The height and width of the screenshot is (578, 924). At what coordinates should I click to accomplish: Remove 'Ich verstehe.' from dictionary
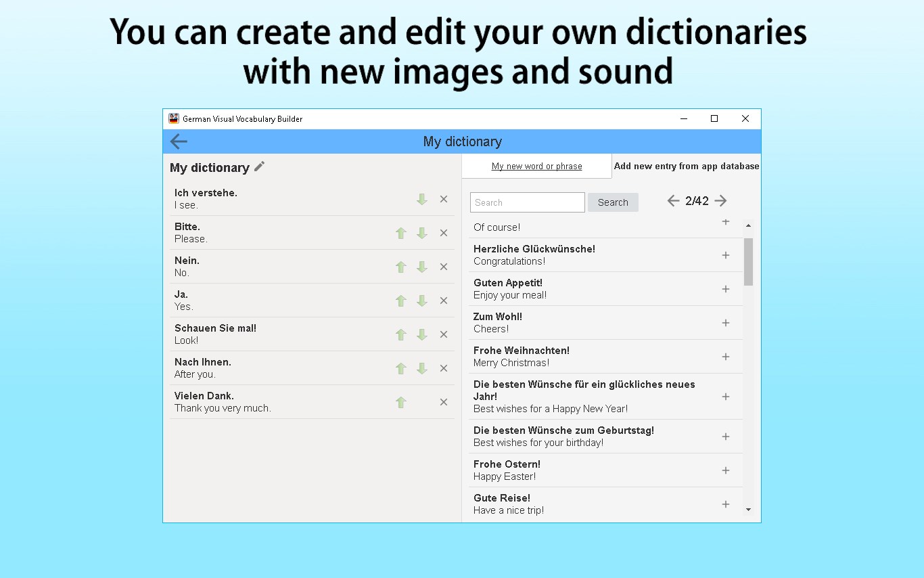click(444, 199)
